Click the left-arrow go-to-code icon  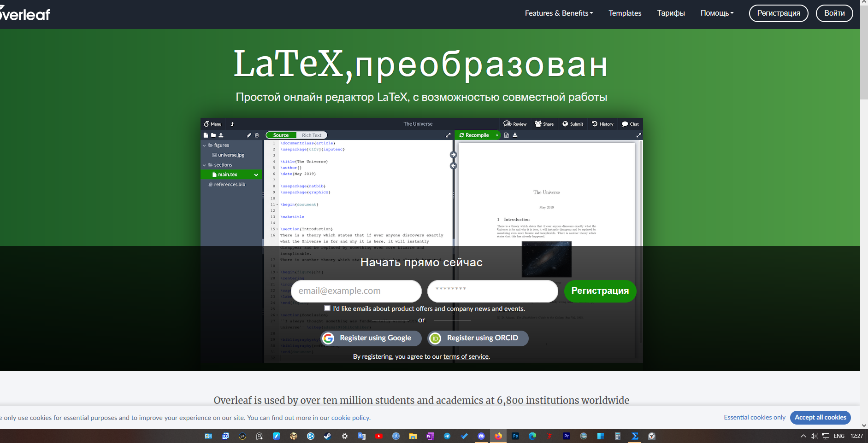453,166
